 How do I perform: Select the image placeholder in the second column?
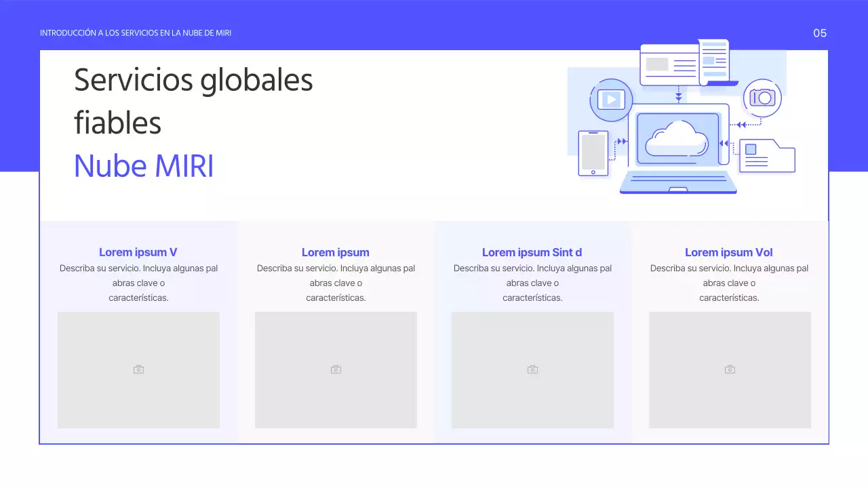point(336,369)
